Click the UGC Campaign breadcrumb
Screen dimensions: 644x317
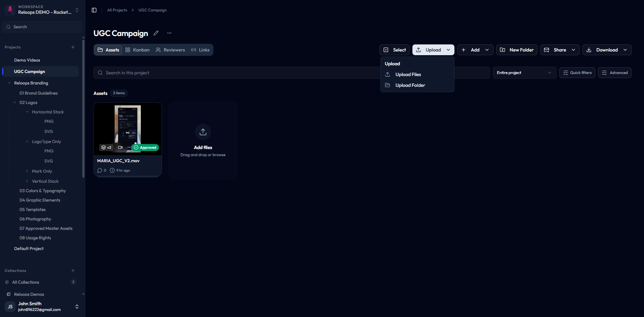(x=153, y=10)
